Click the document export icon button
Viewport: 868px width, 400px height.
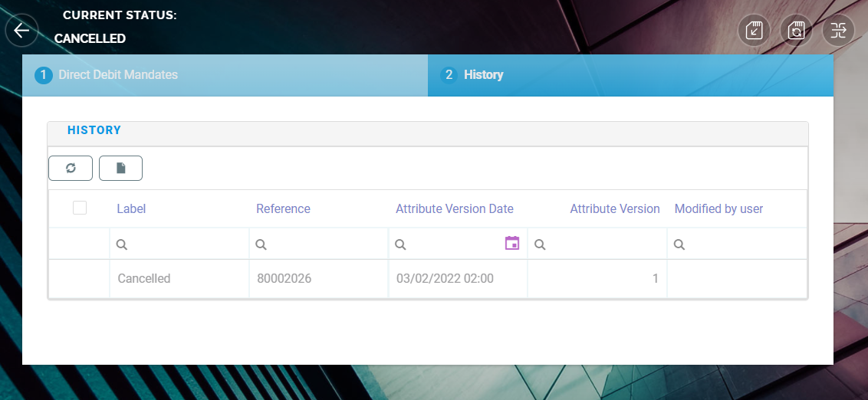(x=120, y=169)
